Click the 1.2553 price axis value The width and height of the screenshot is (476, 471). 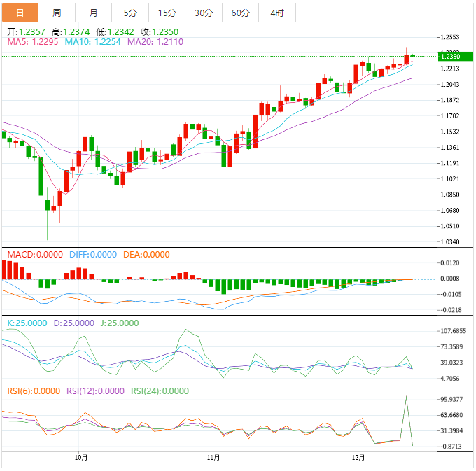(x=450, y=37)
